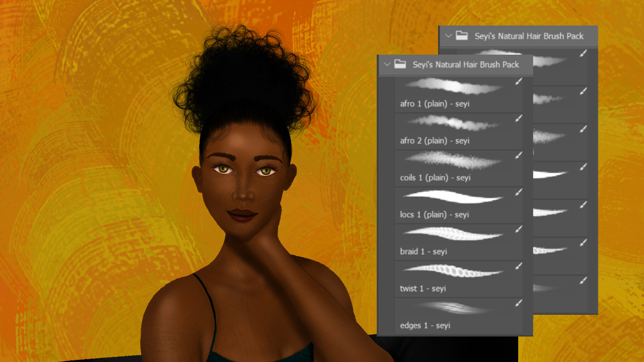This screenshot has width=644, height=362.
Task: Click the locs 1 brush stroke preview
Action: pyautogui.click(x=453, y=197)
